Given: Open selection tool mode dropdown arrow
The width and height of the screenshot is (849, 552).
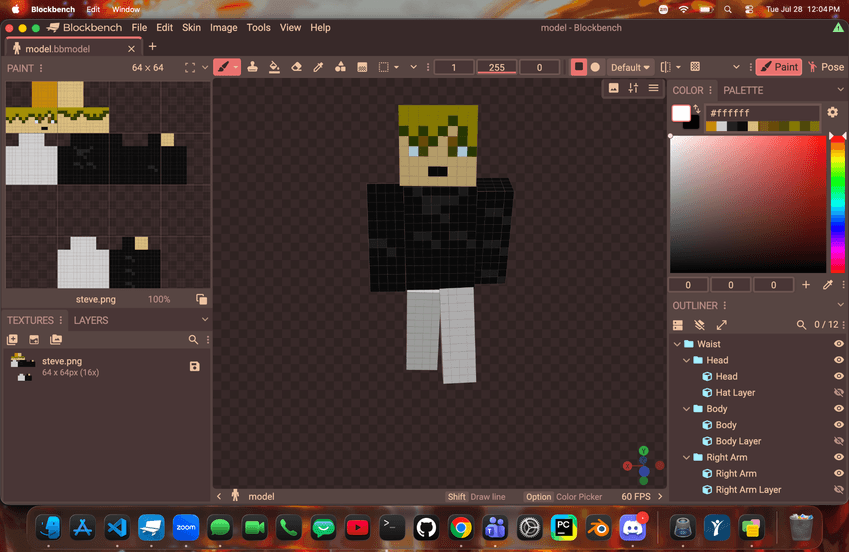Looking at the screenshot, I should (x=396, y=67).
